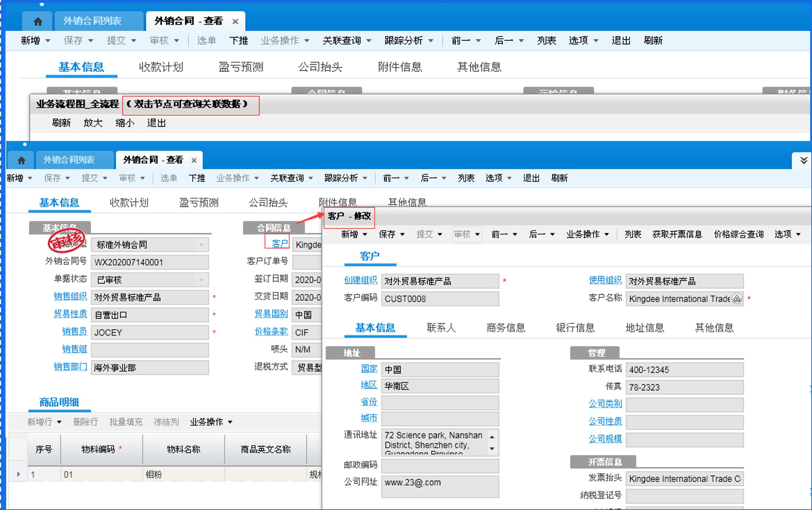Click the 联系电话 field 400-12345
This screenshot has height=510, width=812.
pyautogui.click(x=685, y=370)
